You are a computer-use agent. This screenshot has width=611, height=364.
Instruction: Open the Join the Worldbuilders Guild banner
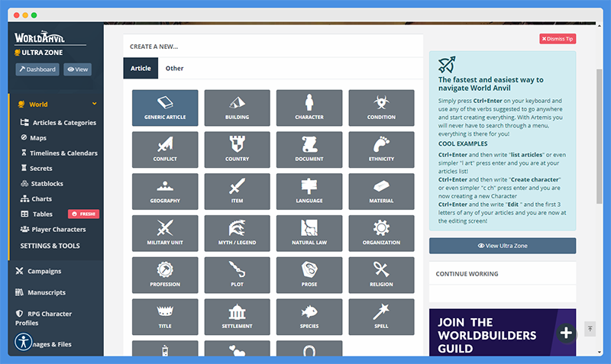pyautogui.click(x=503, y=333)
